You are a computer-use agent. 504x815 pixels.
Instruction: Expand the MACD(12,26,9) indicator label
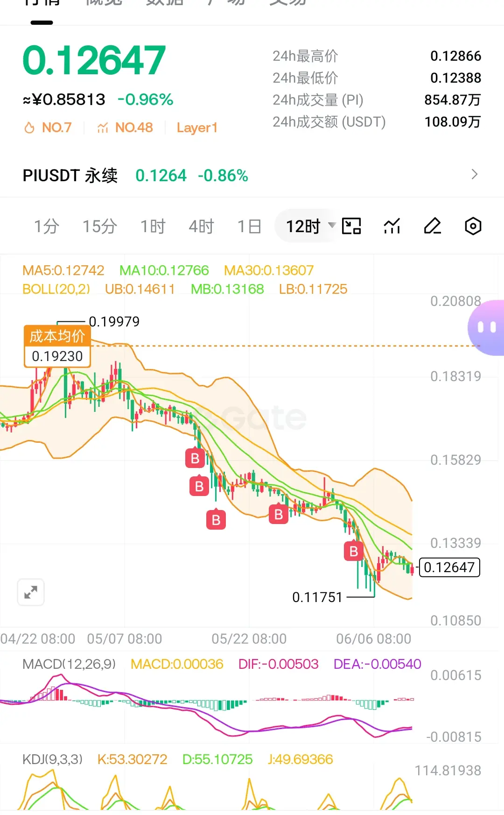[69, 664]
